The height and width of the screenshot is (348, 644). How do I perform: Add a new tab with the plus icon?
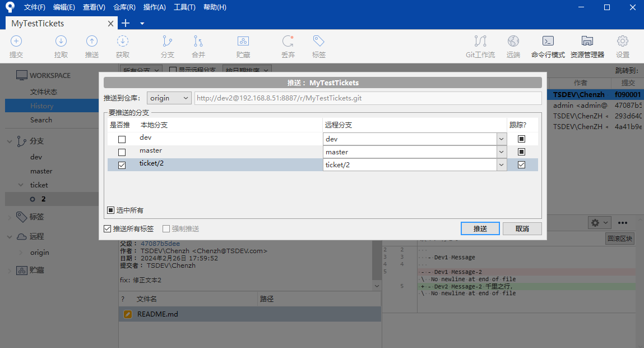126,23
